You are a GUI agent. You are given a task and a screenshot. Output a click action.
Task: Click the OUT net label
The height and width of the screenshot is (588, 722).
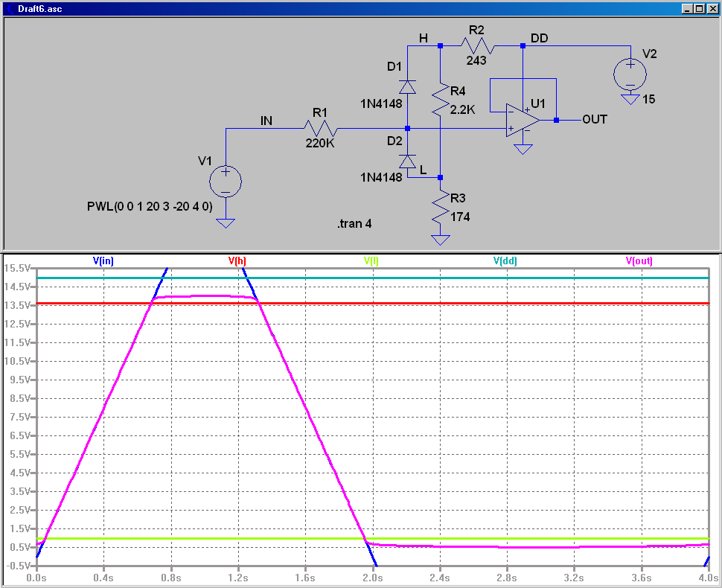(x=595, y=120)
